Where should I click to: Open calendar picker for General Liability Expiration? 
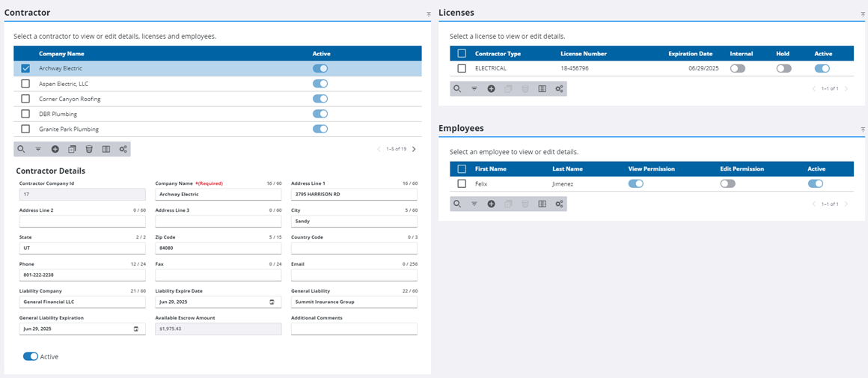(136, 329)
